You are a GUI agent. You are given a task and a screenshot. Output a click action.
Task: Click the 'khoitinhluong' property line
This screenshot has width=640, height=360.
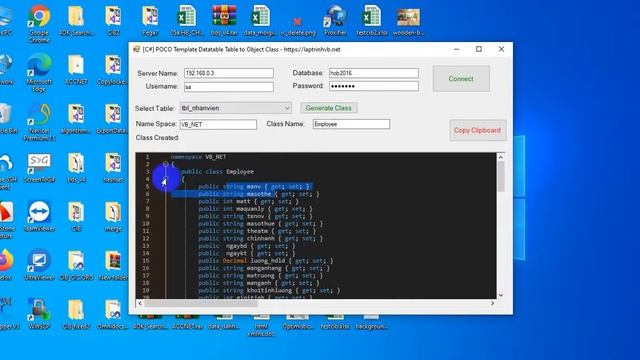coord(269,291)
